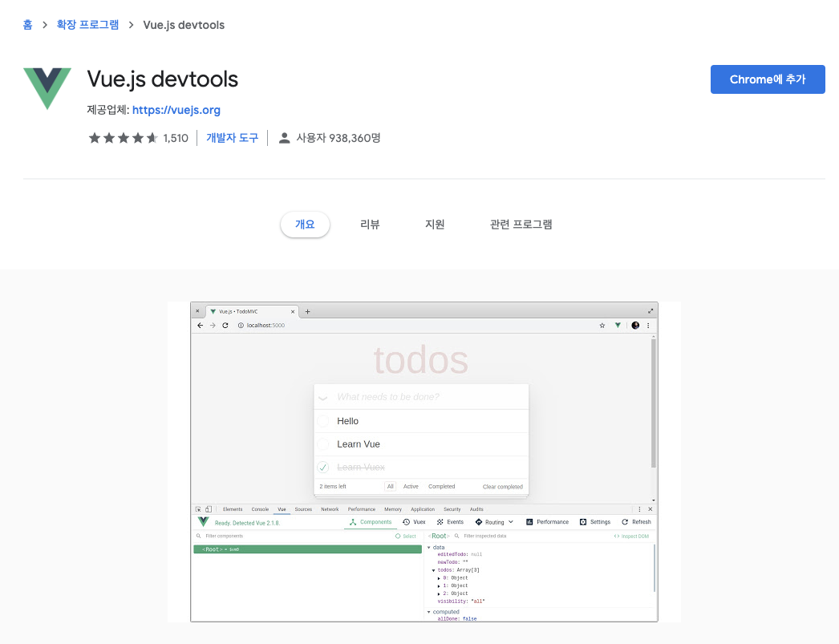
Task: Collapse the todos: Array[3] node
Action: click(433, 571)
